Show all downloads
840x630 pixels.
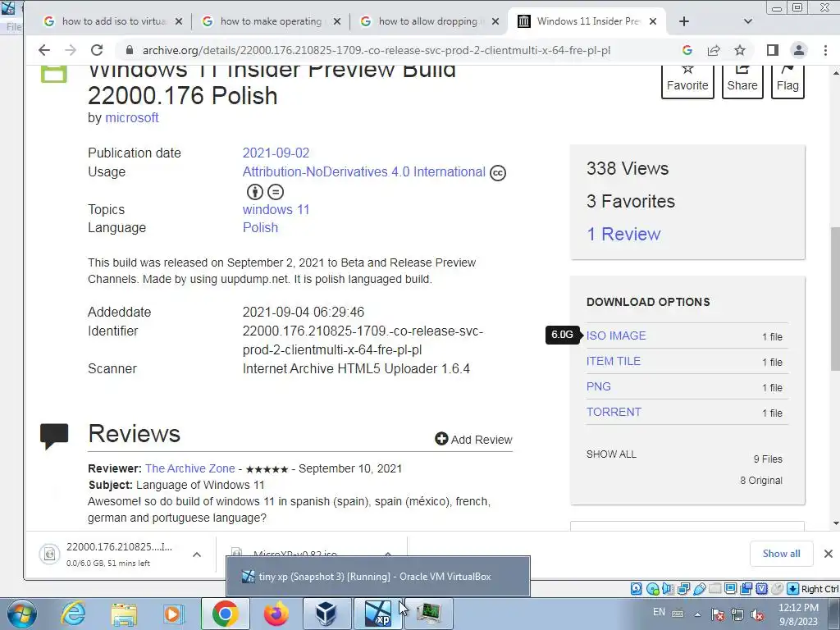pos(781,554)
